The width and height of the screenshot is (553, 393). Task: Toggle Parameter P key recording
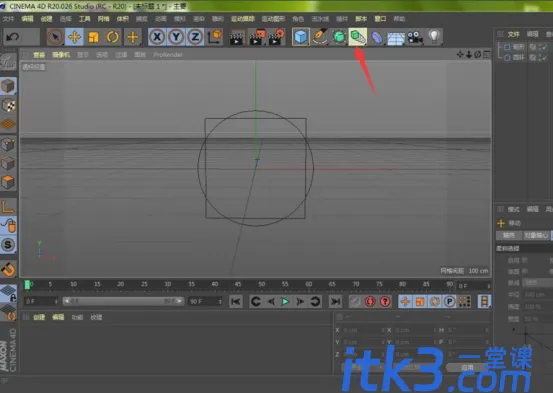450,302
